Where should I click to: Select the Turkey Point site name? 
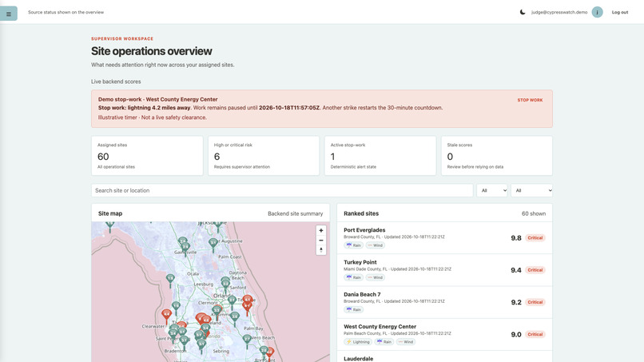(x=360, y=262)
